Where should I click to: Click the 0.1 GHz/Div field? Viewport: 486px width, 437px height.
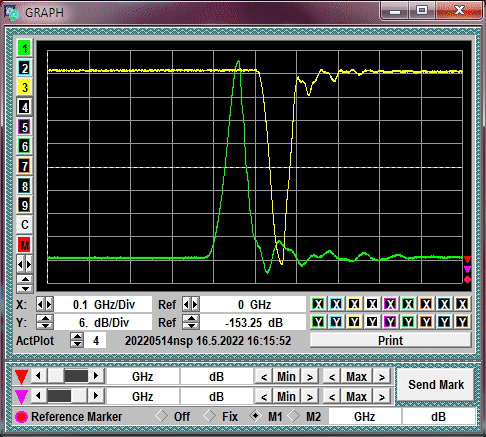click(x=103, y=304)
